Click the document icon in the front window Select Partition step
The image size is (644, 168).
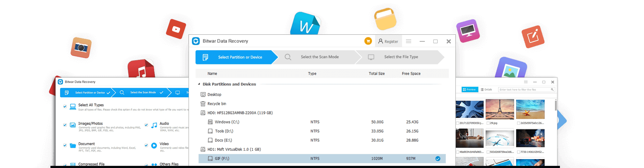(205, 57)
